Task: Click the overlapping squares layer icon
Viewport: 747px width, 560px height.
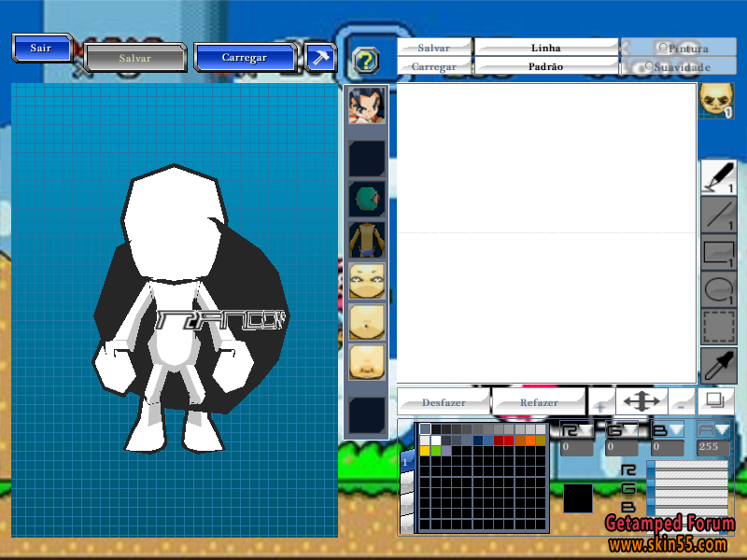Action: 715,401
